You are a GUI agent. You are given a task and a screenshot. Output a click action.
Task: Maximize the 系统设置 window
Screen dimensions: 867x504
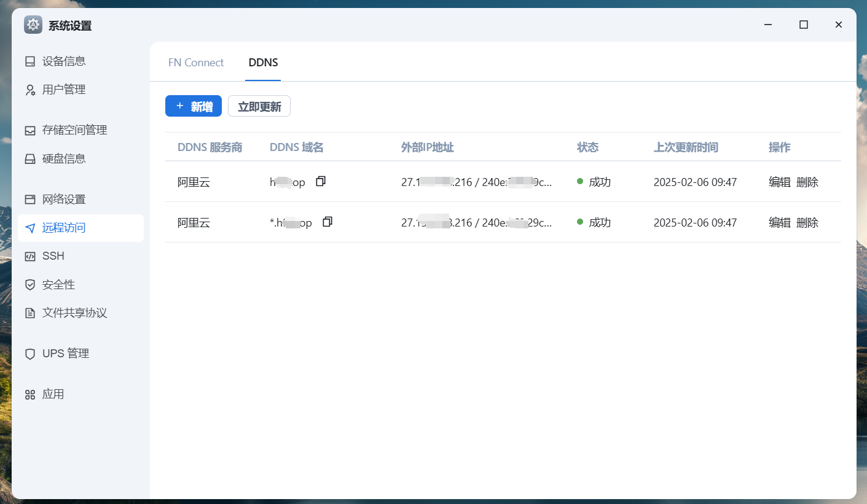[803, 25]
